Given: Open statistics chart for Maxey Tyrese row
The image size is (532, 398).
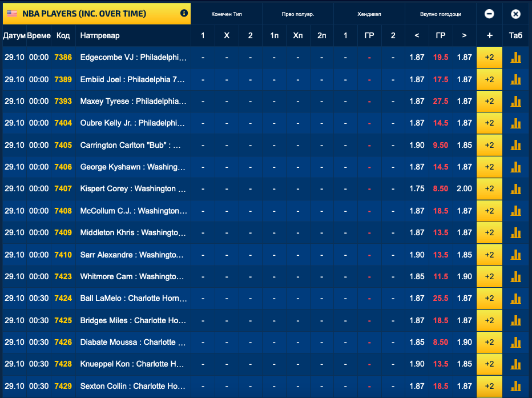Looking at the screenshot, I should pyautogui.click(x=516, y=101).
